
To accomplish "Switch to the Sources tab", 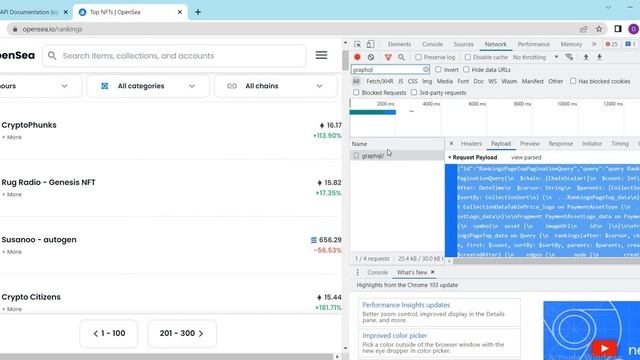I will tap(464, 44).
